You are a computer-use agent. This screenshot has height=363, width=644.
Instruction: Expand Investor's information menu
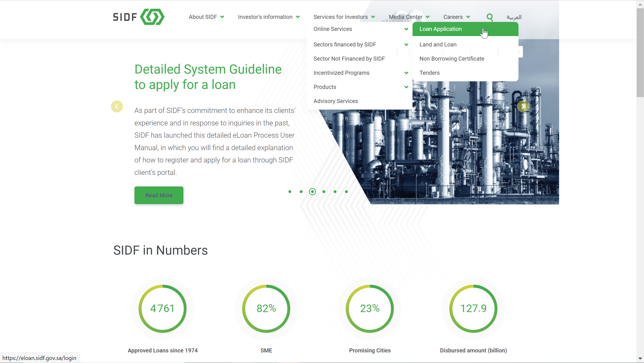[268, 17]
